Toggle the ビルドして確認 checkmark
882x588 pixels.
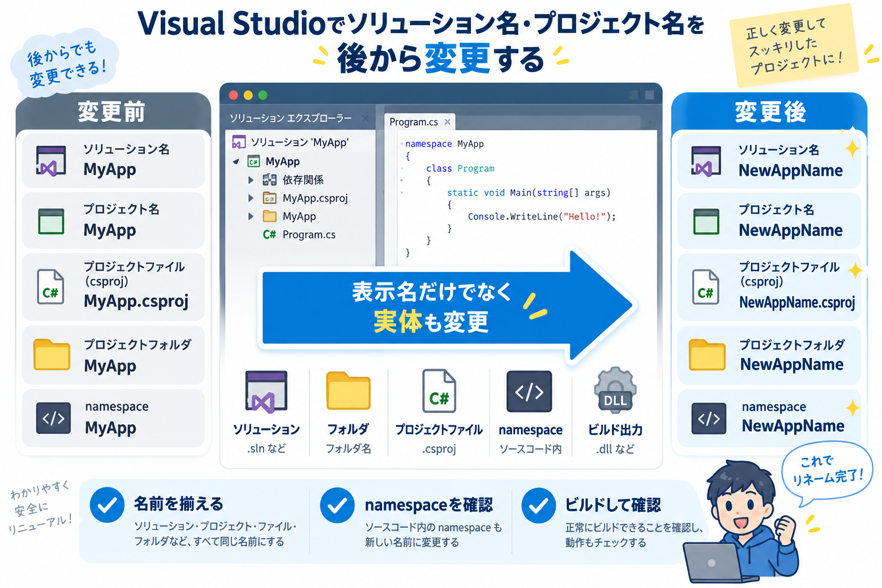(x=538, y=505)
